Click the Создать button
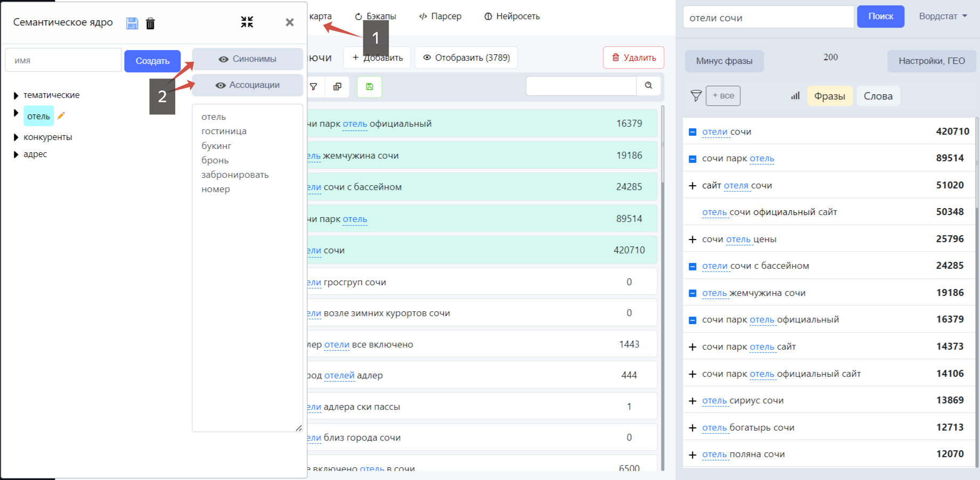Image resolution: width=980 pixels, height=480 pixels. click(x=152, y=61)
